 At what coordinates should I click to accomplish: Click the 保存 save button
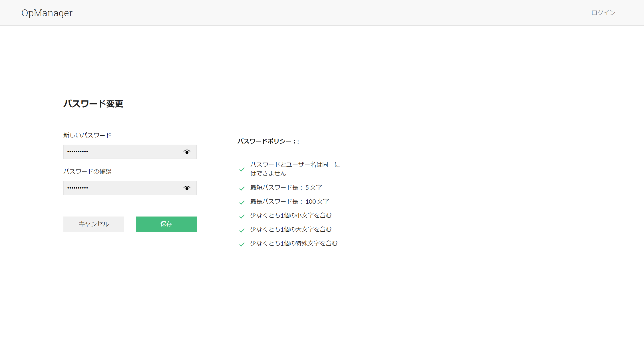166,224
